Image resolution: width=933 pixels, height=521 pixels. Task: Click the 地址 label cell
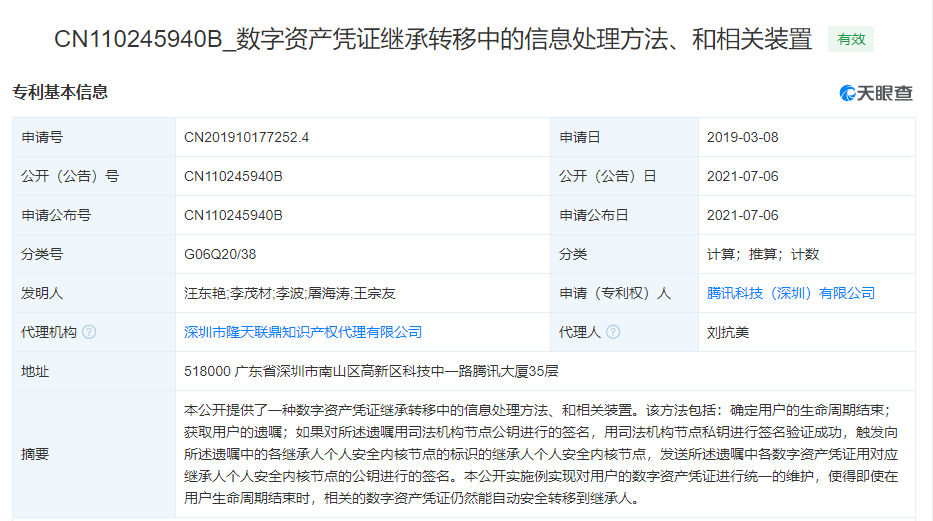[x=94, y=371]
